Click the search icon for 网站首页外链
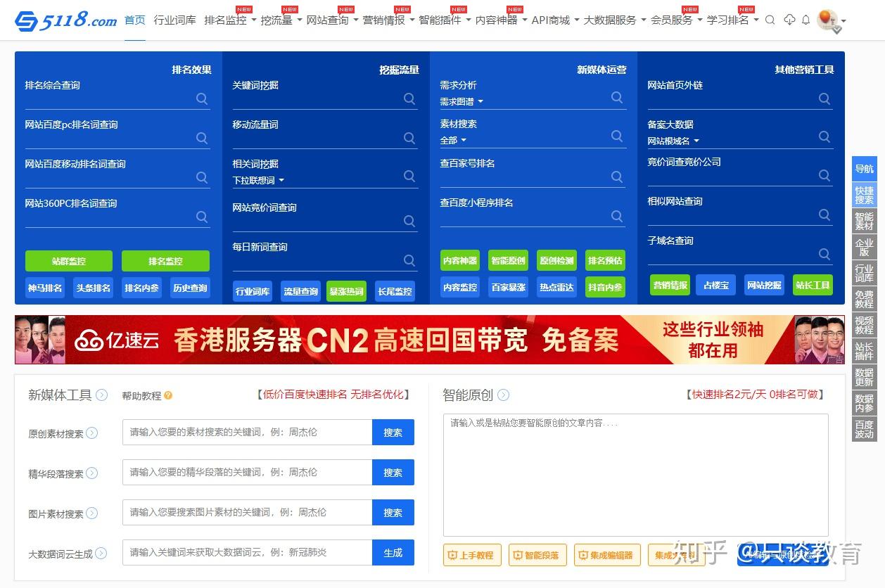The height and width of the screenshot is (588, 885). point(824,99)
